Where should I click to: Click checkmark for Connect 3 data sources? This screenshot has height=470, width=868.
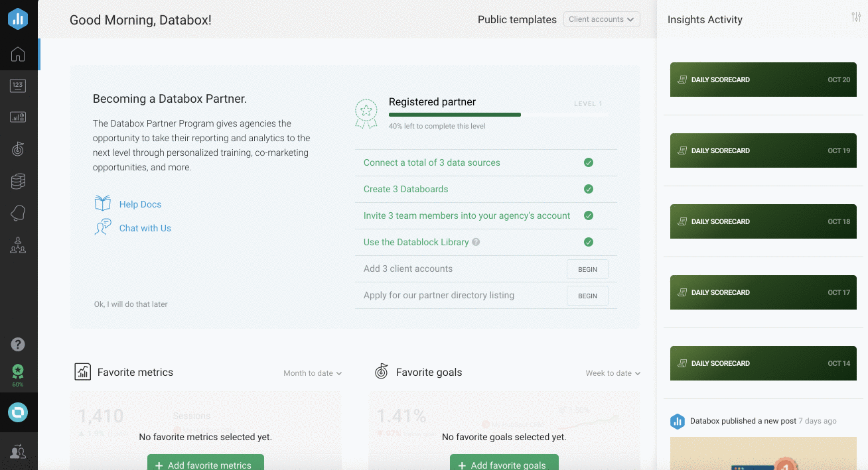[x=588, y=162]
